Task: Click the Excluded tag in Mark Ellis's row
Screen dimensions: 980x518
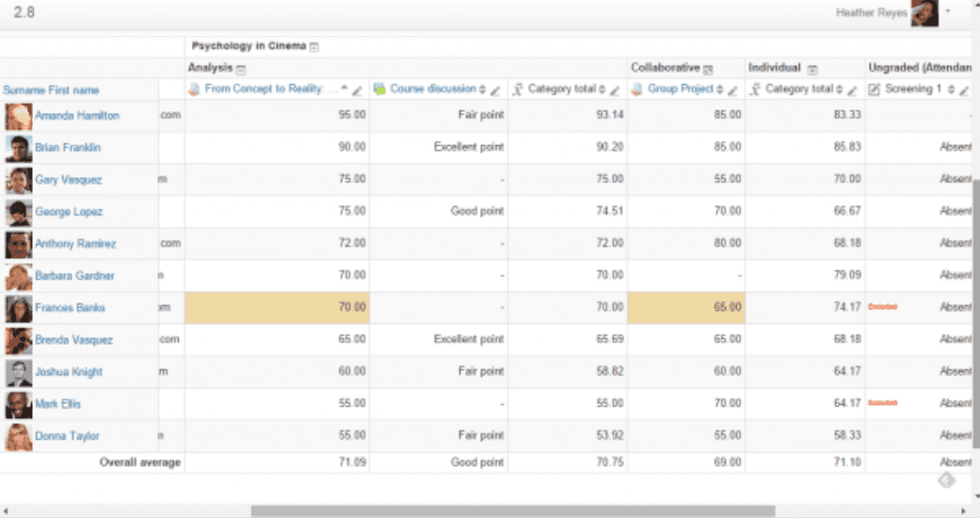Action: 882,403
